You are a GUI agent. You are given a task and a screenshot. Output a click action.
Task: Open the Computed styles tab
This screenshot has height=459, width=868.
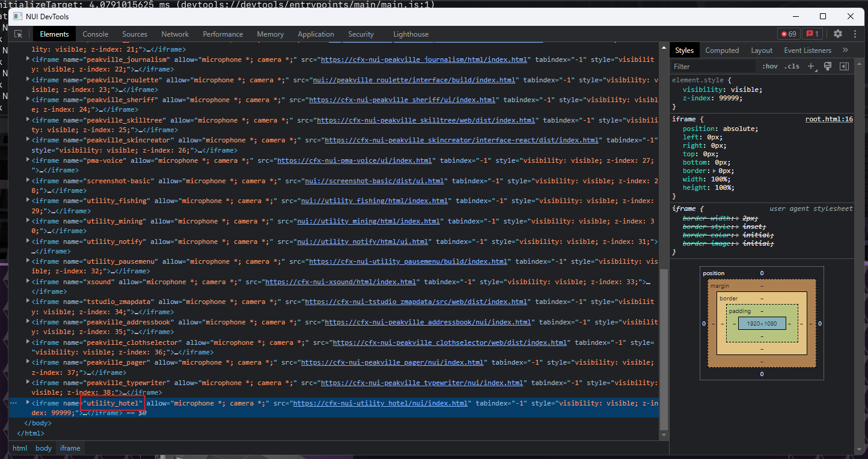pyautogui.click(x=722, y=50)
